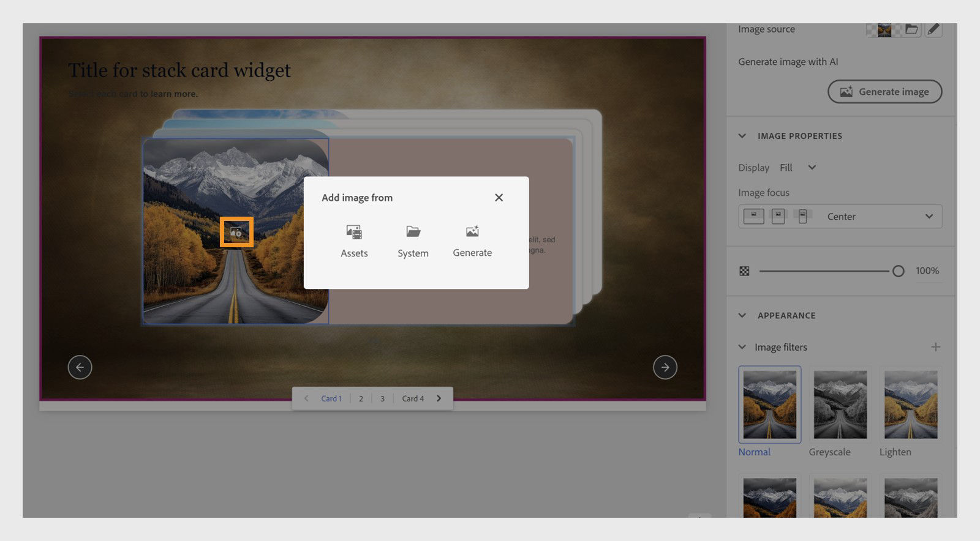Click the 'Add image from' dialog heading
The height and width of the screenshot is (541, 980).
(357, 198)
